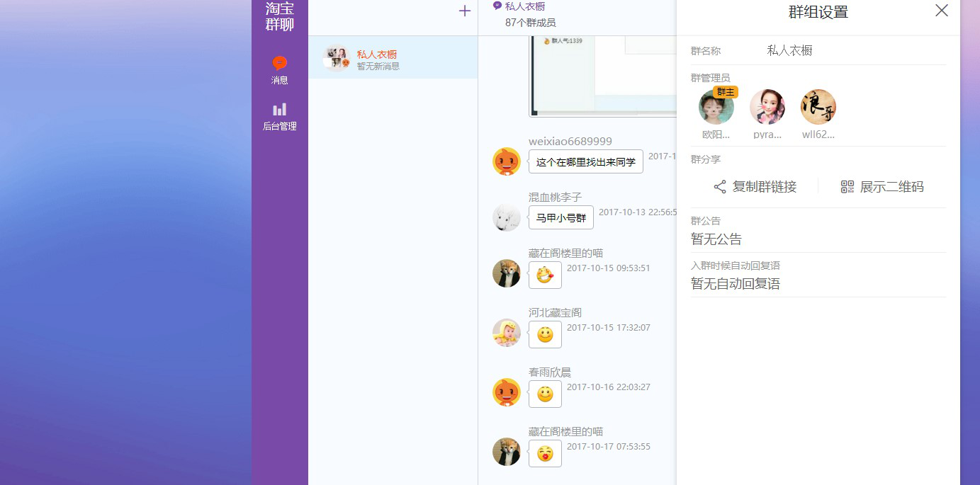
Task: Click admin avatar labeled wll62...
Action: pos(818,108)
